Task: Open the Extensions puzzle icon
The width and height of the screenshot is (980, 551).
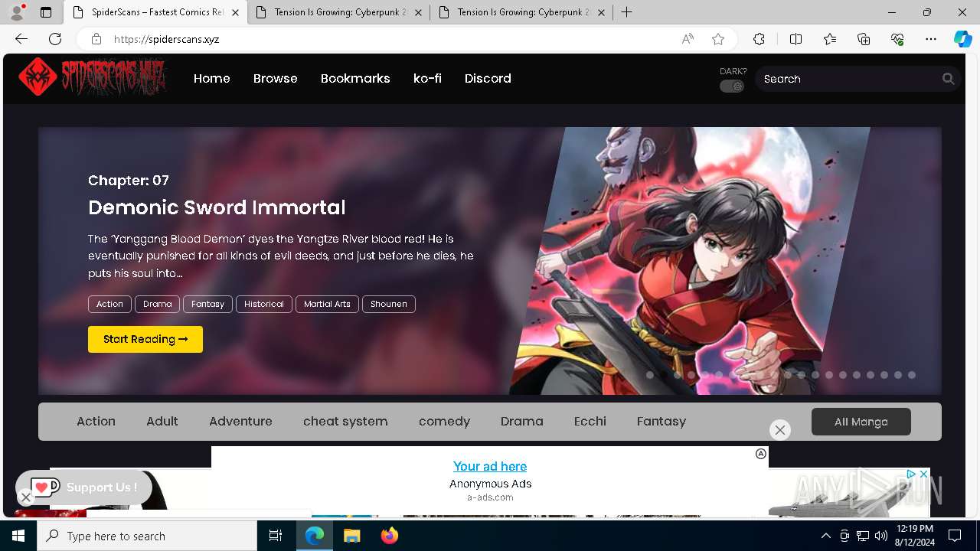Action: [x=759, y=39]
